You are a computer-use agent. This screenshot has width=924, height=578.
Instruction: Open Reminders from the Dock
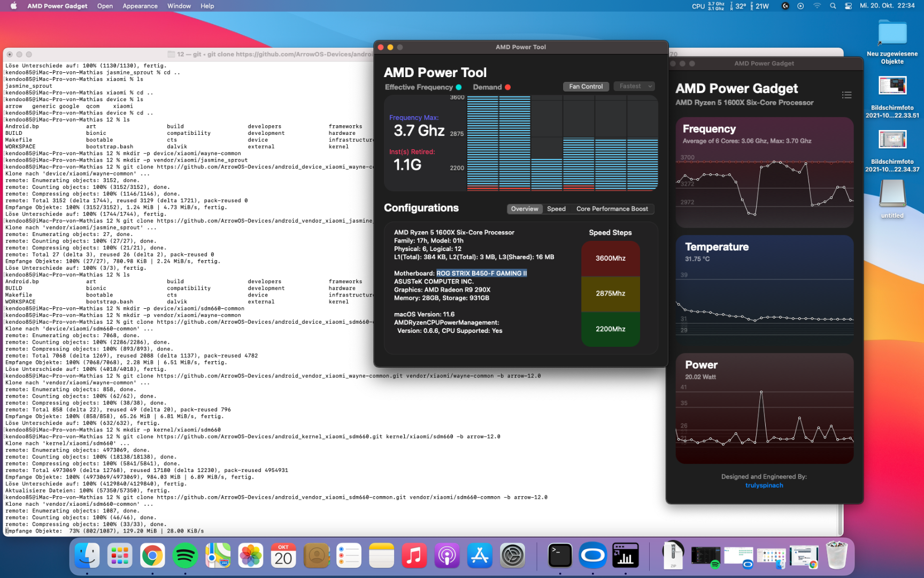[x=349, y=556]
